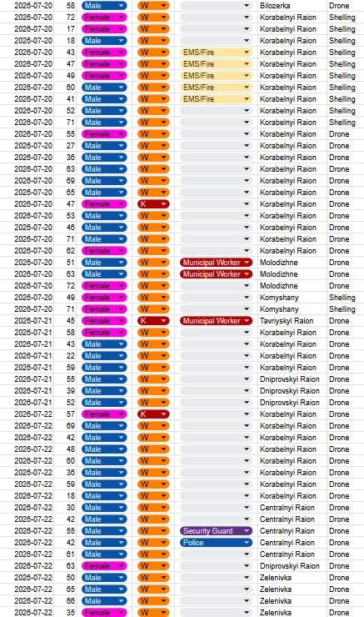Open Municipal Worker dropdown for age 63 Molodizhne row

216,273
